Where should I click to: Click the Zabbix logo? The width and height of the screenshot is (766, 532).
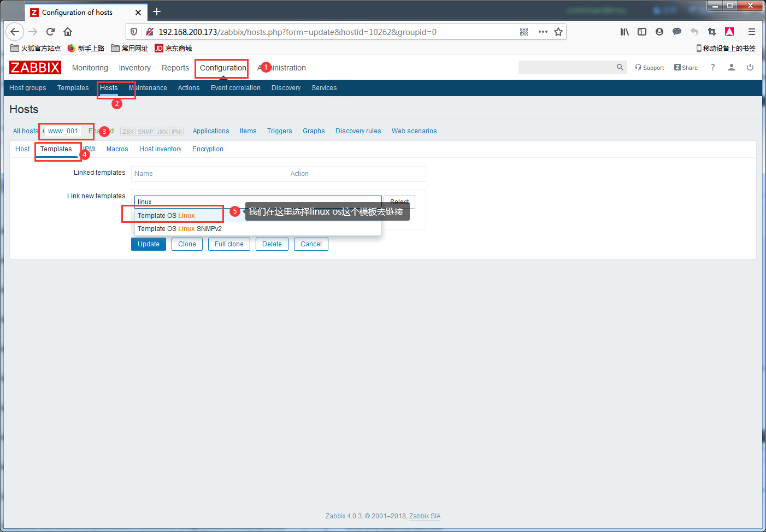tap(35, 68)
